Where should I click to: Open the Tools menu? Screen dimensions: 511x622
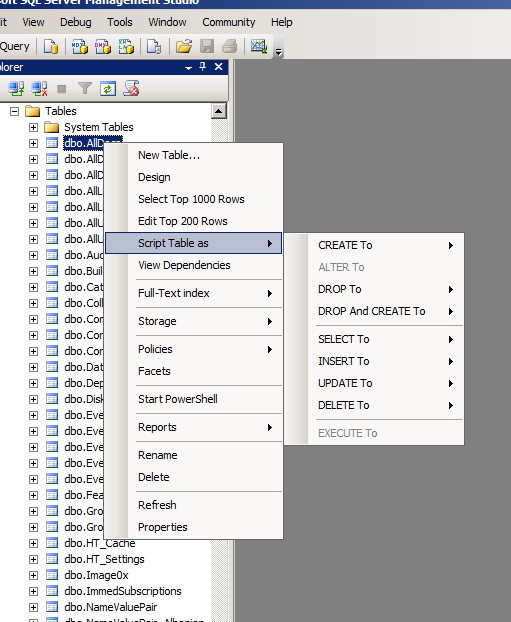click(119, 22)
